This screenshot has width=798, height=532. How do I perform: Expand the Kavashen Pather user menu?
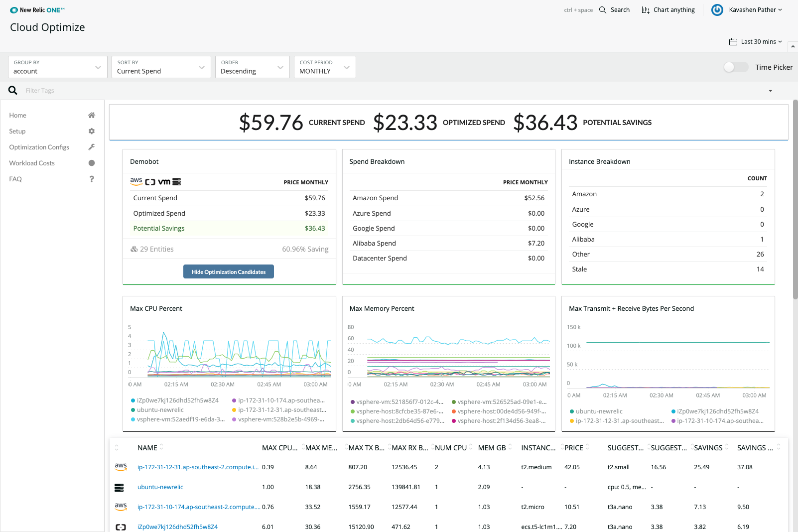pyautogui.click(x=755, y=10)
